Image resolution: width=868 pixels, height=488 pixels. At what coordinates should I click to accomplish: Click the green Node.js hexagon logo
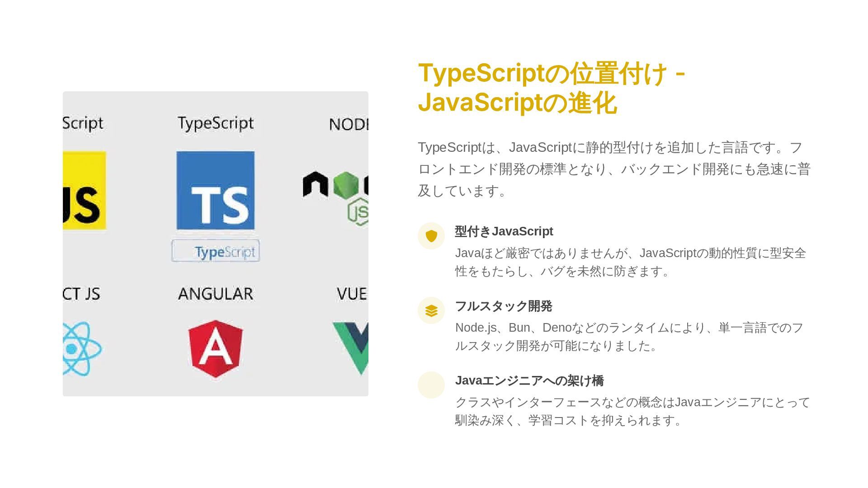click(x=345, y=185)
